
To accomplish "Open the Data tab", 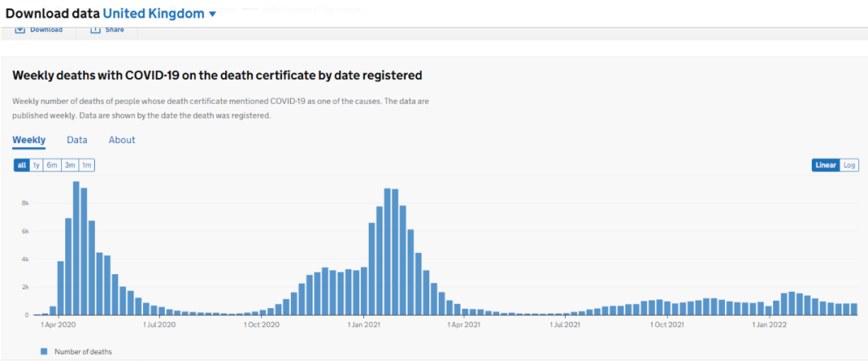I will (77, 140).
